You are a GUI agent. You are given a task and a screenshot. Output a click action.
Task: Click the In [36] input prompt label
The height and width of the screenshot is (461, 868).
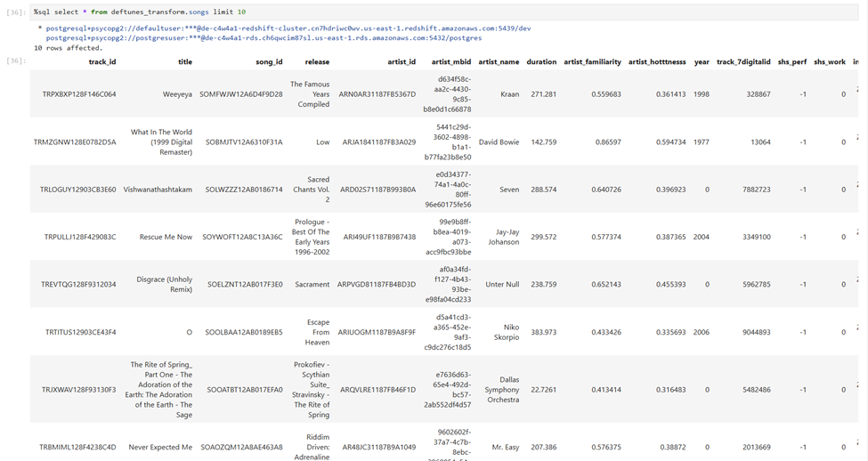tap(16, 12)
